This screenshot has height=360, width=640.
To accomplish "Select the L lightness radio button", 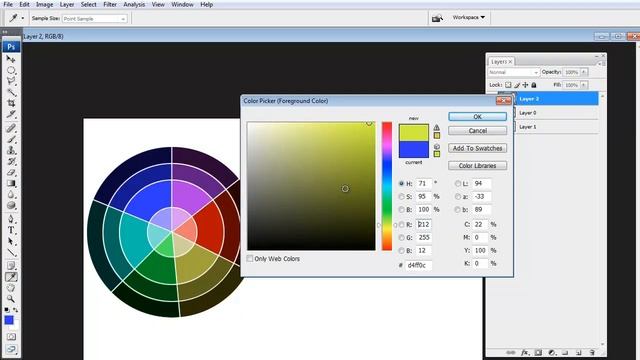I will 458,184.
